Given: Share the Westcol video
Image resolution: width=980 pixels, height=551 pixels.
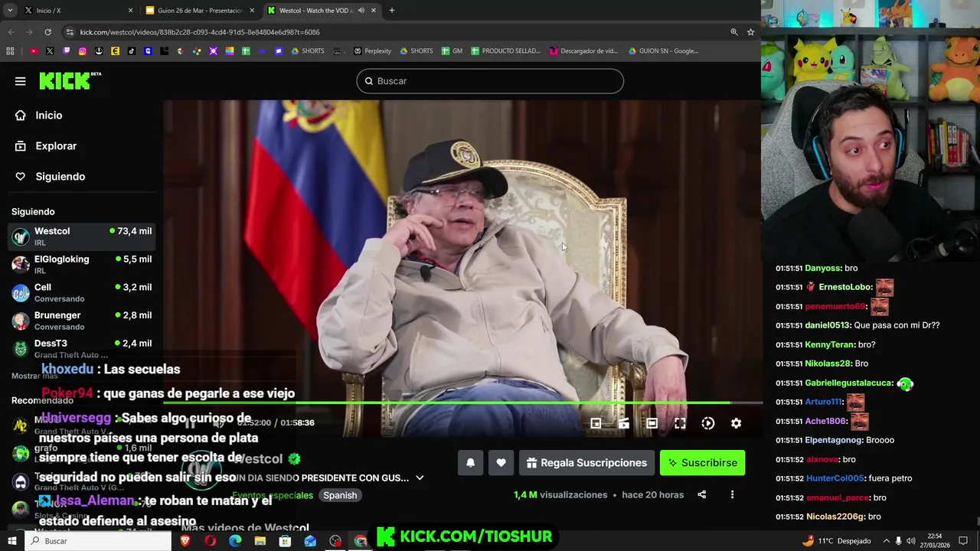Looking at the screenshot, I should (701, 495).
